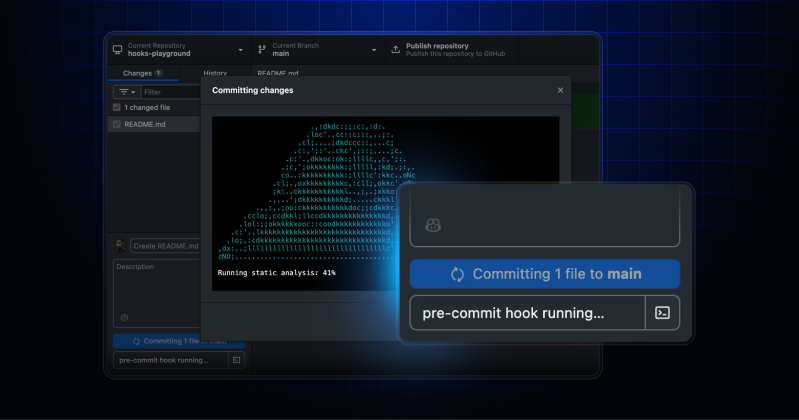Switch to the Changes tab
The image size is (799, 420).
(x=143, y=73)
